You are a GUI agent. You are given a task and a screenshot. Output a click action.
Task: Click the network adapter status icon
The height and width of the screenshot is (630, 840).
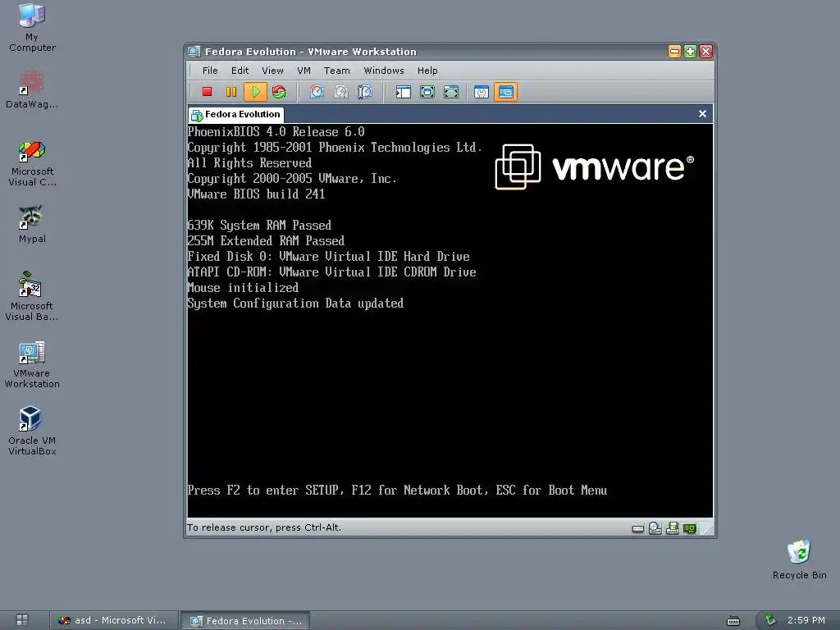[x=689, y=529]
